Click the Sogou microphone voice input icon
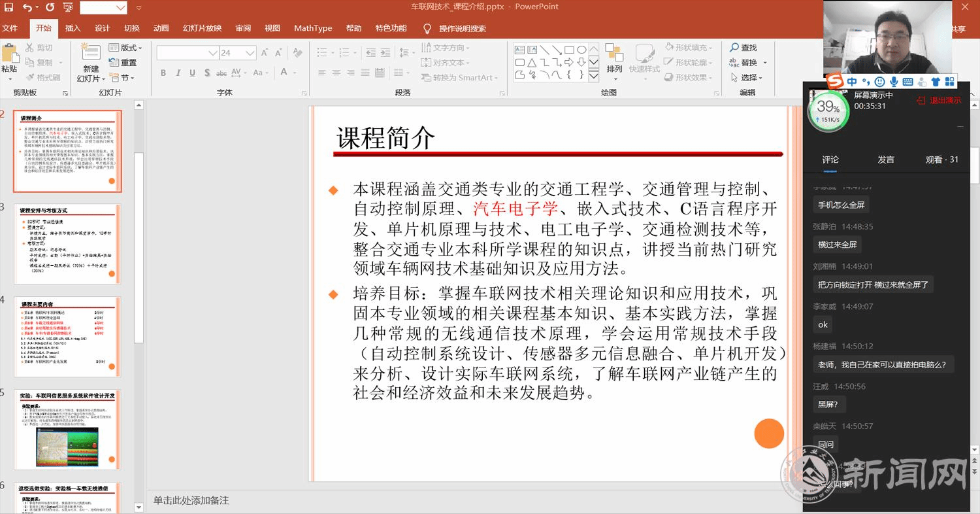 point(894,82)
